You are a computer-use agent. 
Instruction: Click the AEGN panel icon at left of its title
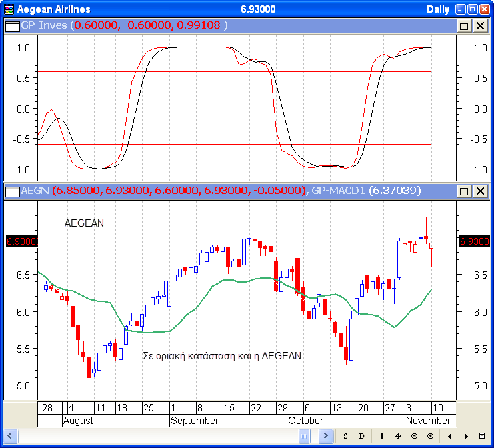click(13, 191)
